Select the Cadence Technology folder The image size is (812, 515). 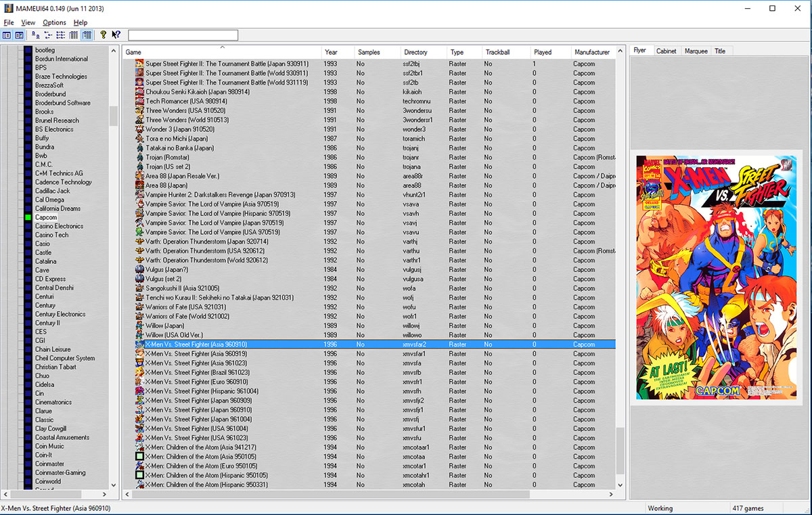64,182
